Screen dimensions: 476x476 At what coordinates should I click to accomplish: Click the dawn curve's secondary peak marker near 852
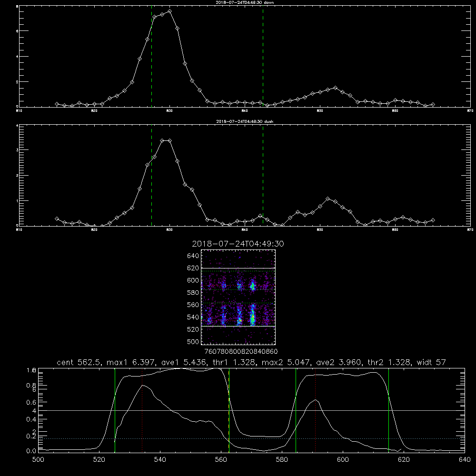point(335,88)
